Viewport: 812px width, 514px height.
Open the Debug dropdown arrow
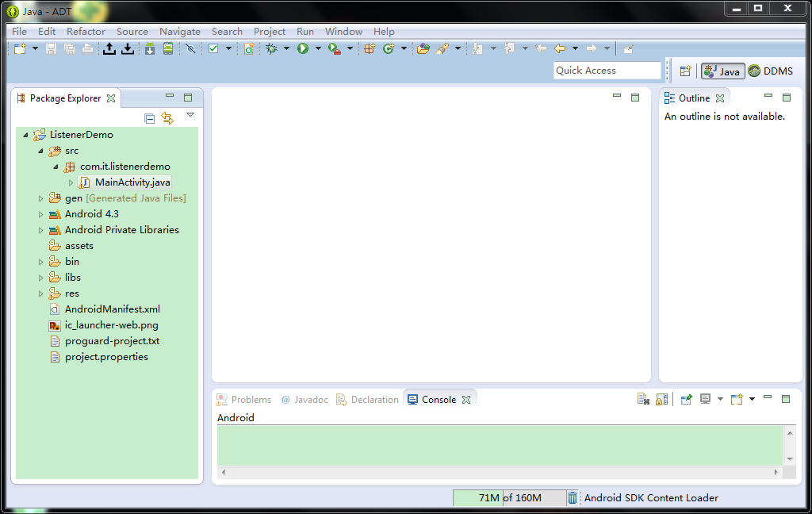pyautogui.click(x=286, y=48)
